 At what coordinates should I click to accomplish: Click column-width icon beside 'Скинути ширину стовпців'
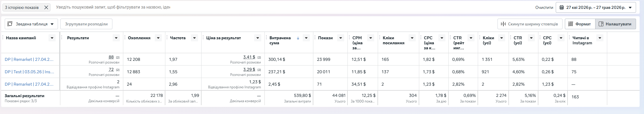pos(503,24)
